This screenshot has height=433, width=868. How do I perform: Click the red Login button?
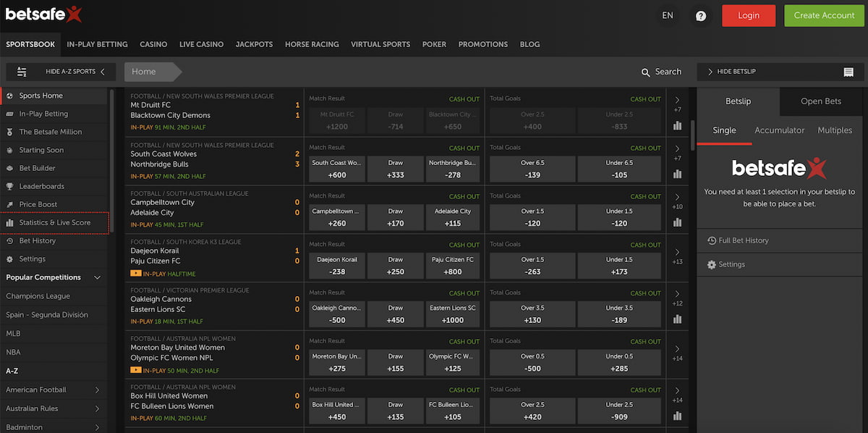tap(748, 16)
